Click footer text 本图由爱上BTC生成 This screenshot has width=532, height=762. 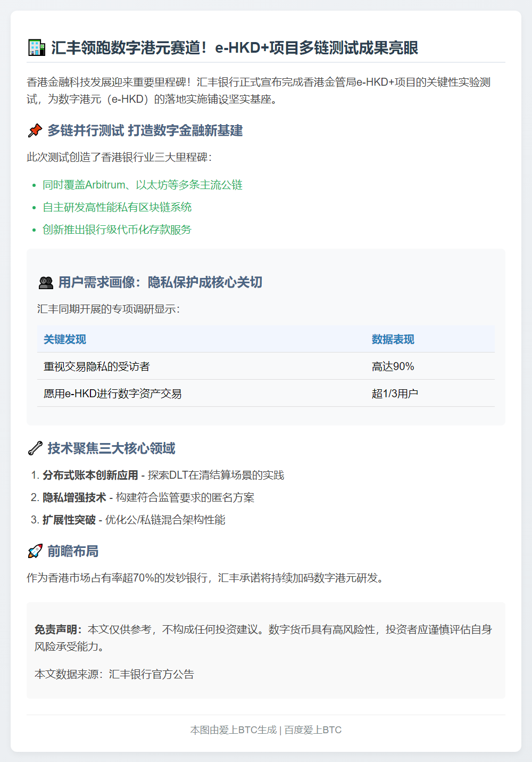point(234,730)
